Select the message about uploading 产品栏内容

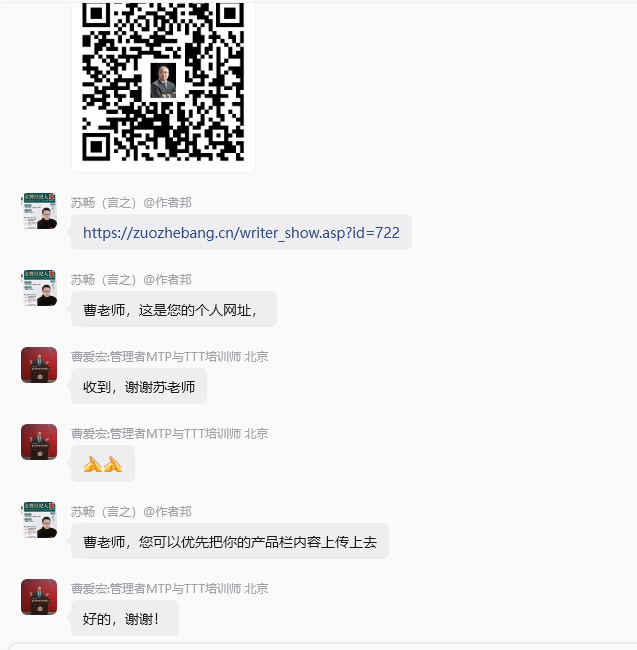230,541
